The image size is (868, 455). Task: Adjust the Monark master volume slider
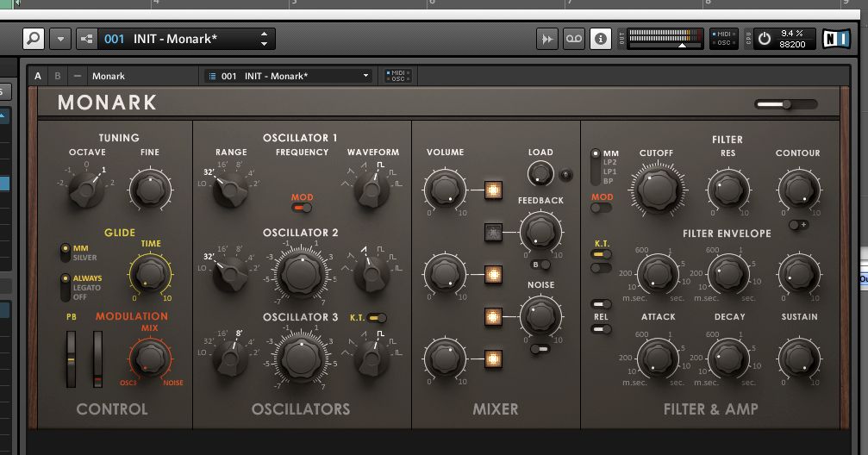pyautogui.click(x=786, y=104)
